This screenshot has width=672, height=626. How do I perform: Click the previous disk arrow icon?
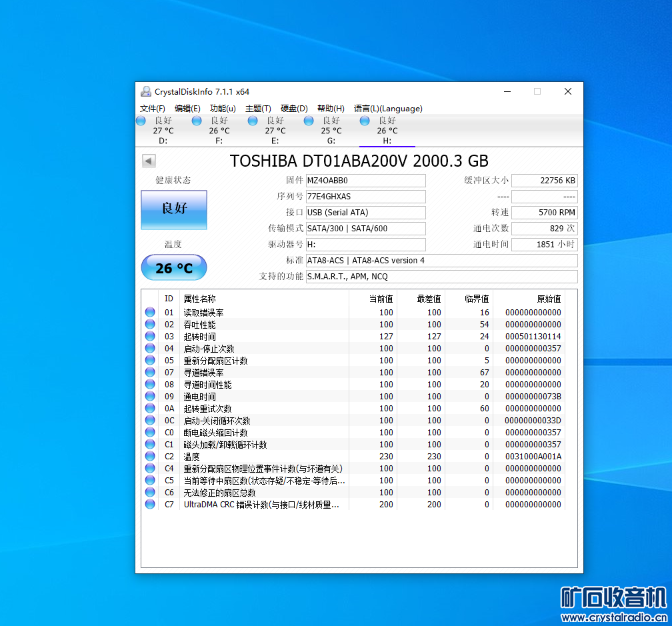click(149, 161)
